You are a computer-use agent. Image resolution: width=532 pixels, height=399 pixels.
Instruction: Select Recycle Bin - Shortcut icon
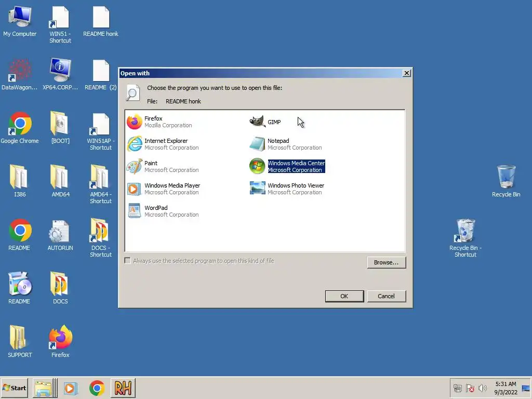pyautogui.click(x=465, y=238)
